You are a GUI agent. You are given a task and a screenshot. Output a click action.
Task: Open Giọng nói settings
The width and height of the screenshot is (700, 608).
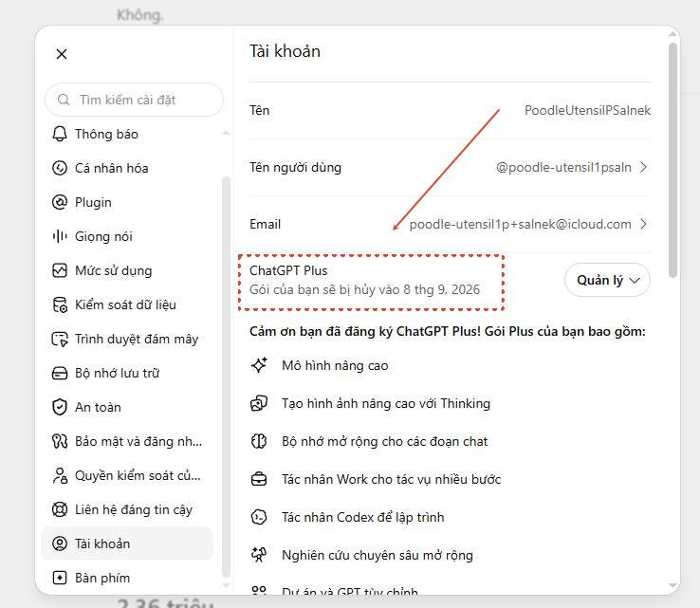point(127,236)
